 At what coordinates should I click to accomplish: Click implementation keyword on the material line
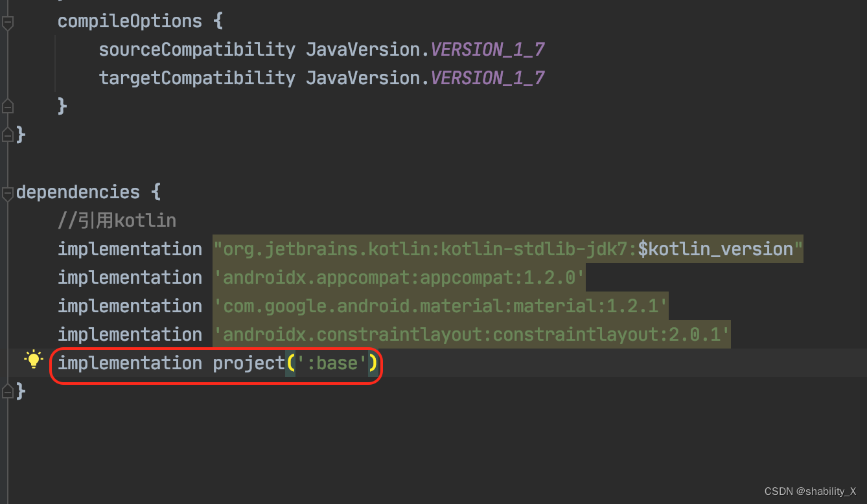pos(130,306)
